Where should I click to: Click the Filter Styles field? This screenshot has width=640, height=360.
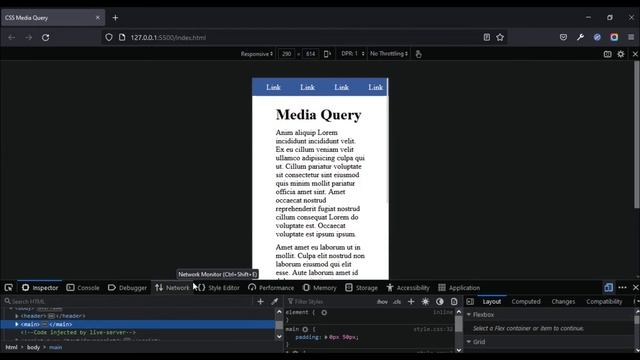329,301
